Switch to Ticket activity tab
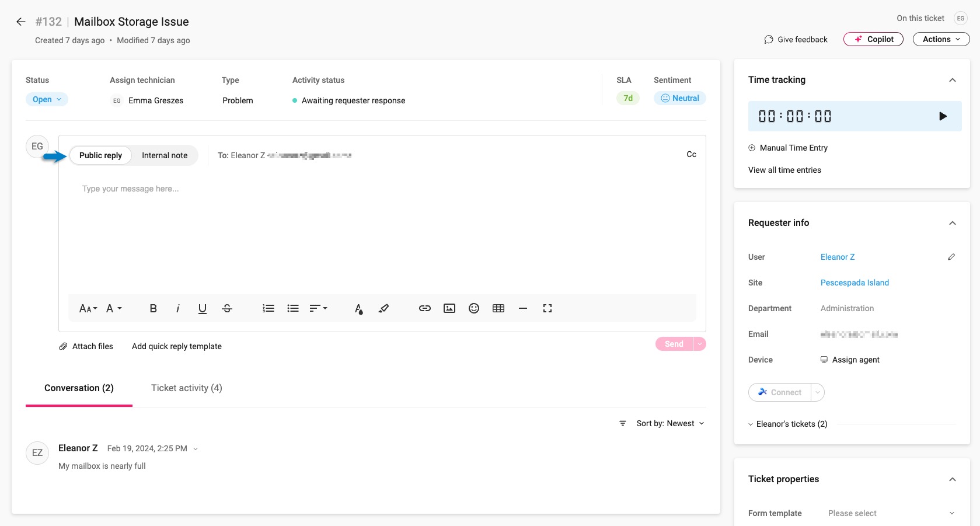The image size is (980, 526). coord(187,388)
